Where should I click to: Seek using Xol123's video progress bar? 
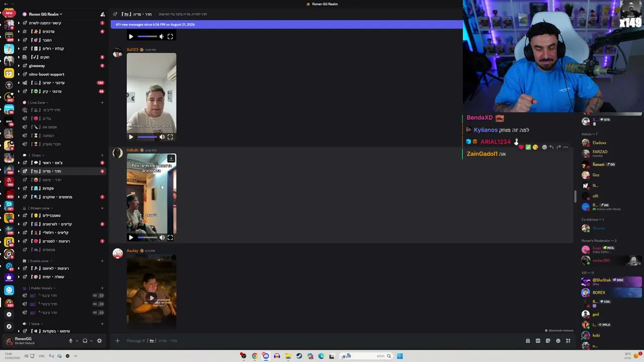(x=147, y=137)
